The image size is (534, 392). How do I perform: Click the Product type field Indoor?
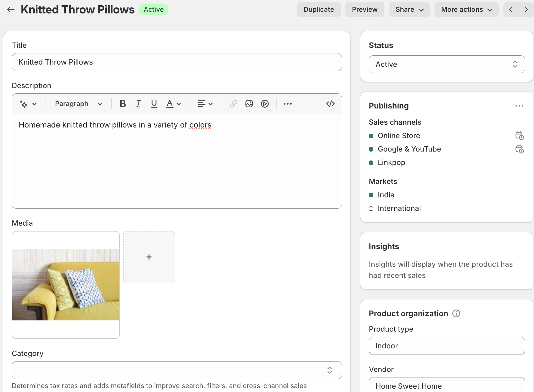click(446, 346)
